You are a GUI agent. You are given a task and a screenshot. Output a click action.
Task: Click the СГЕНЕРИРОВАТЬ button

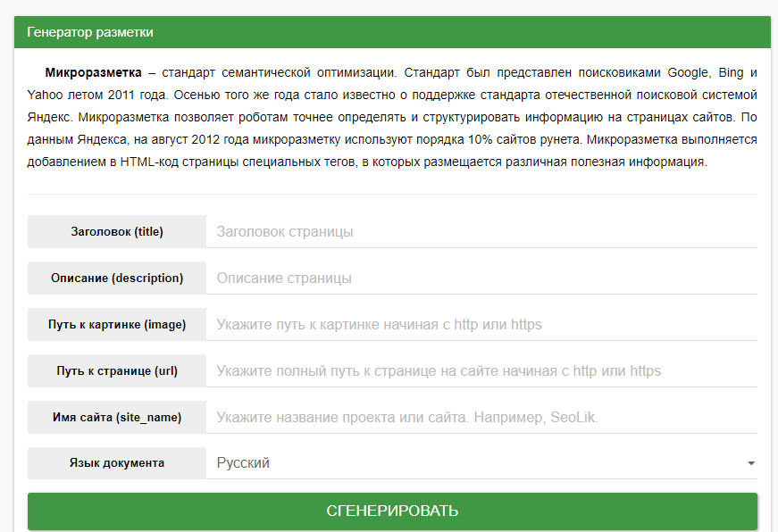pyautogui.click(x=392, y=511)
